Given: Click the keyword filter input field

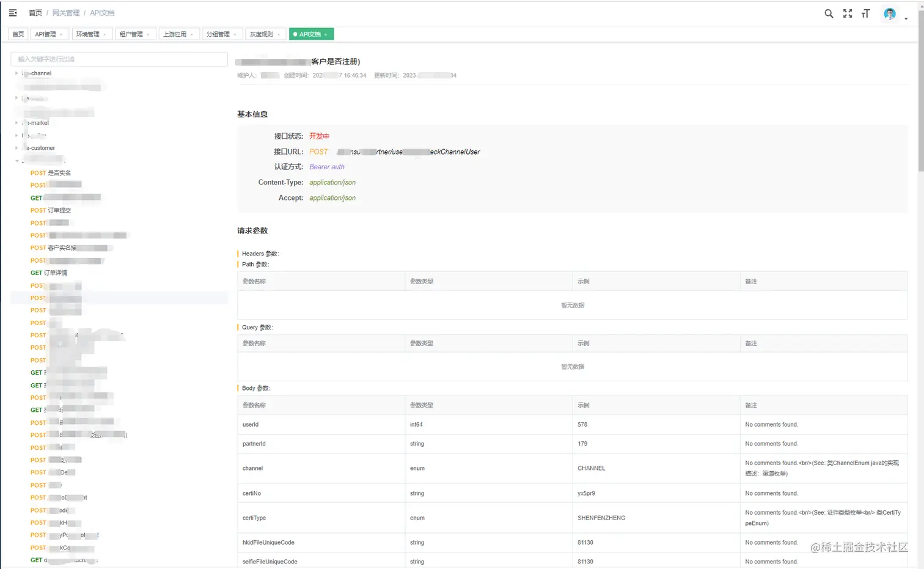Looking at the screenshot, I should coord(119,59).
